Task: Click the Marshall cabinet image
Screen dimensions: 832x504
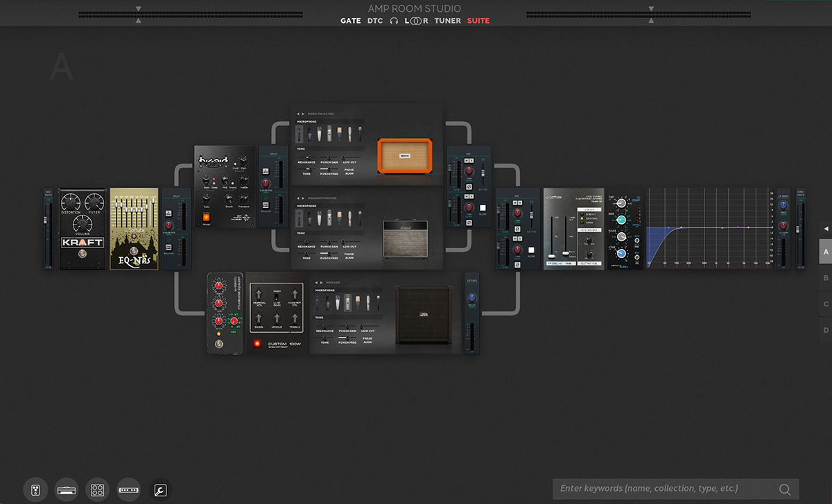Action: coord(406,240)
